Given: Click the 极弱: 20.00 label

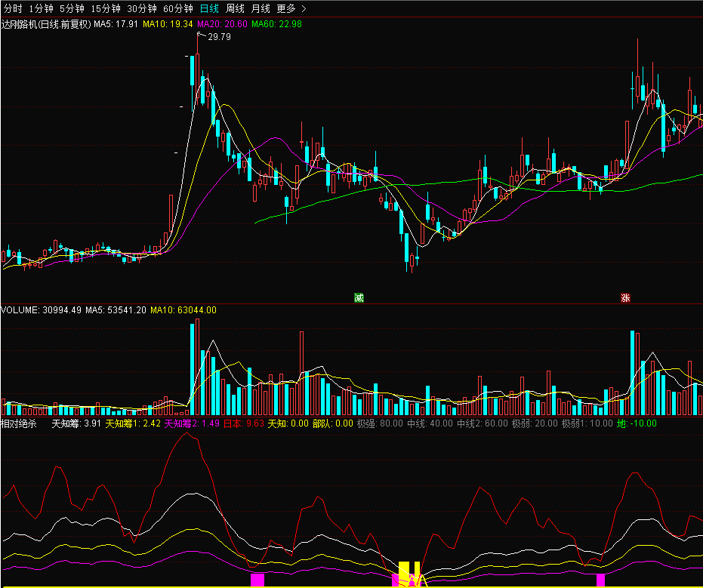Looking at the screenshot, I should [x=535, y=423].
